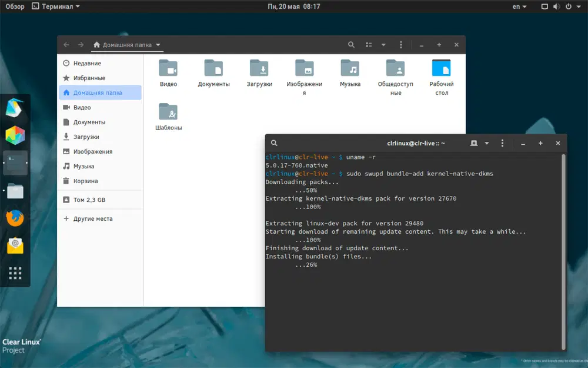
Task: Click the forward navigation arrow
Action: [x=81, y=45]
